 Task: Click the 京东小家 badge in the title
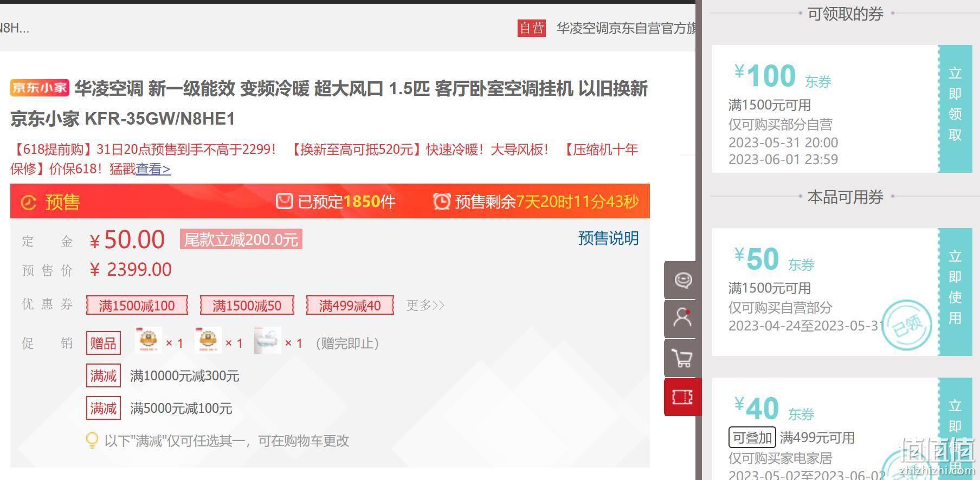40,88
